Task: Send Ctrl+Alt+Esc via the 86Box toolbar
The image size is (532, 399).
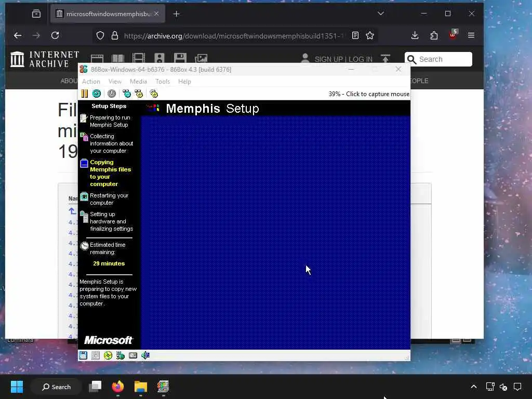Action: click(x=139, y=94)
